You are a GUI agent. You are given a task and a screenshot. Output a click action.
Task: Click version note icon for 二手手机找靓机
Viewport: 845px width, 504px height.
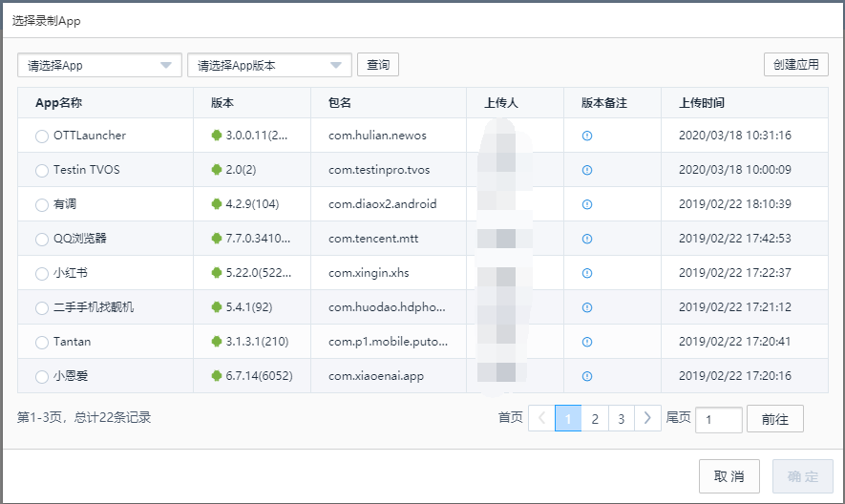click(587, 307)
